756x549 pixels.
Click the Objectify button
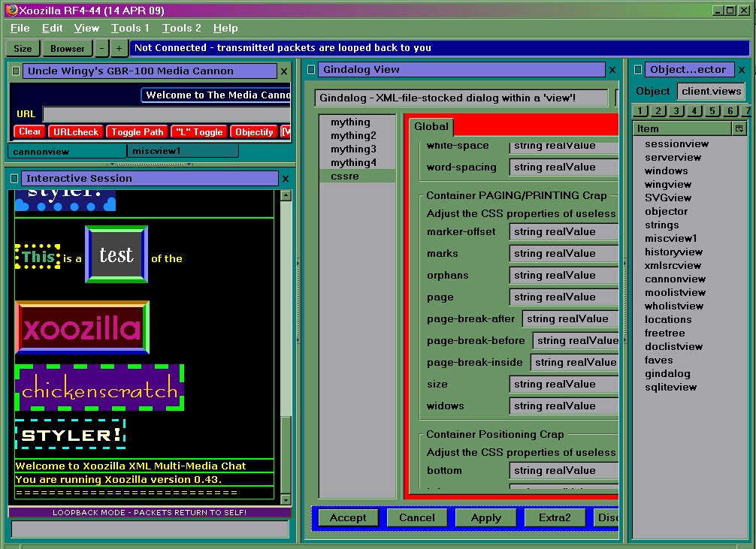[254, 131]
